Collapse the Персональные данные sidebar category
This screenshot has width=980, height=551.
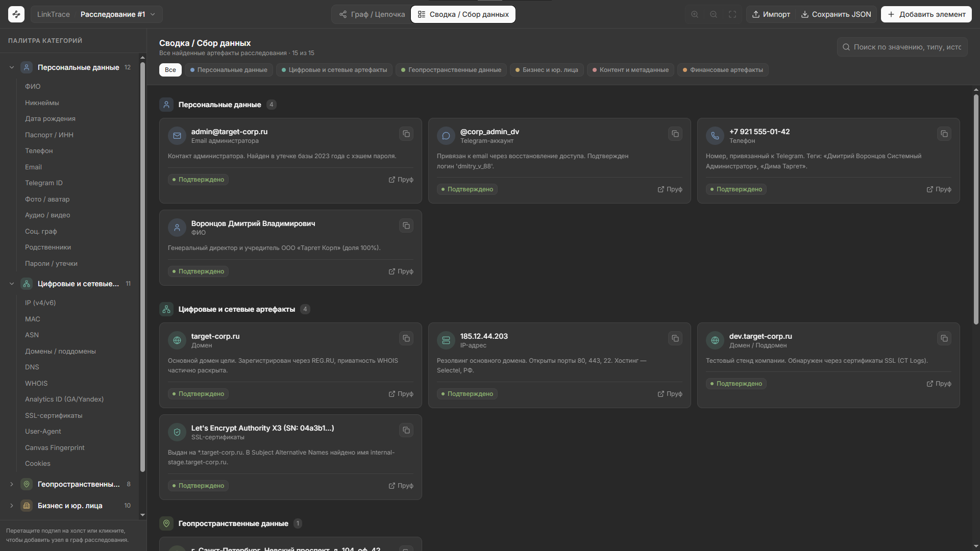12,67
